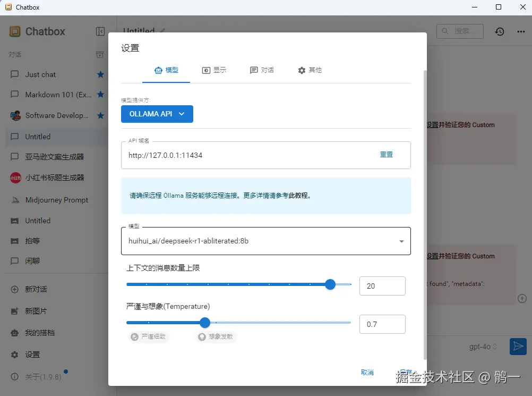Open the 亚马逊文案生成器 conversation
Viewport: 532px width, 396px height.
pos(56,157)
